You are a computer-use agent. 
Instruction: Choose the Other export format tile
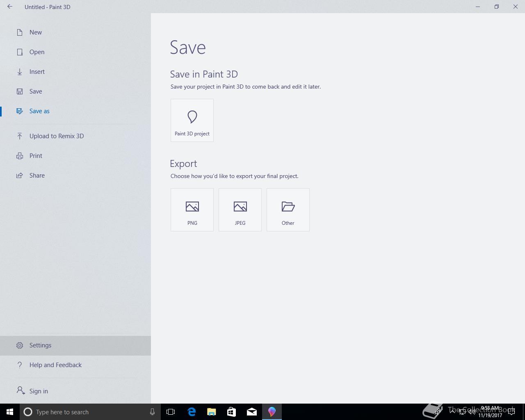tap(288, 210)
